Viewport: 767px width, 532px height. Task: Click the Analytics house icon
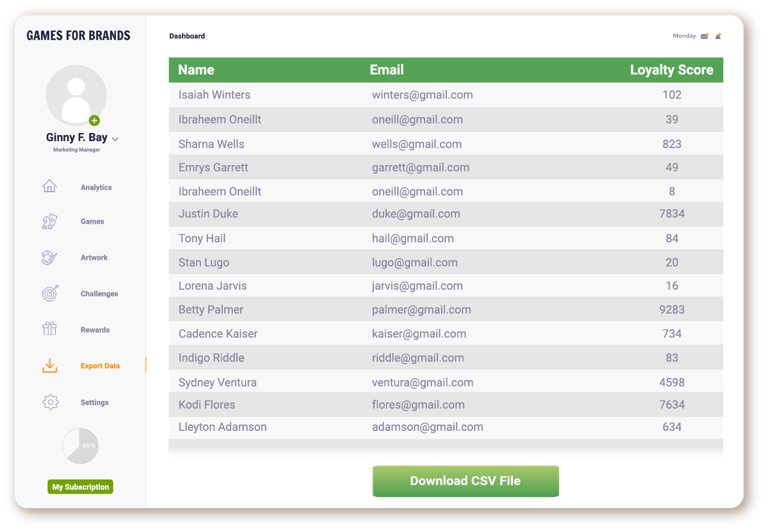point(50,186)
